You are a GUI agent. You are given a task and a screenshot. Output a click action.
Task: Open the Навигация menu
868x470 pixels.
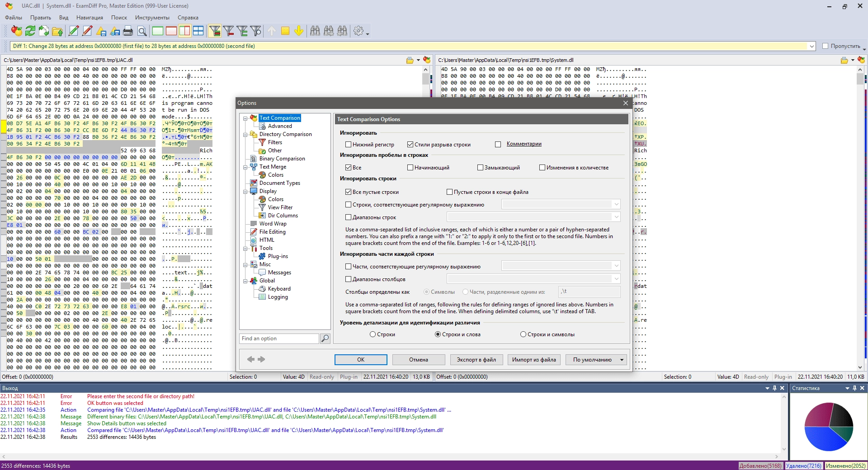click(90, 18)
